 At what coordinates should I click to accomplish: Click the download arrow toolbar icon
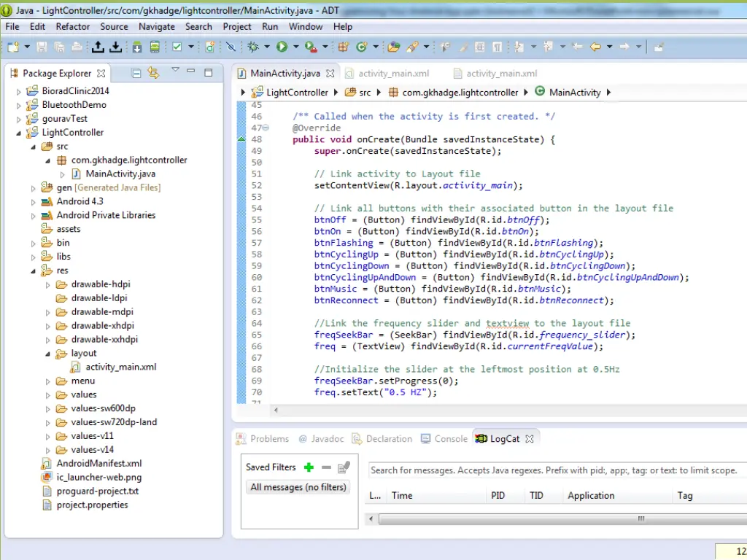(x=116, y=47)
